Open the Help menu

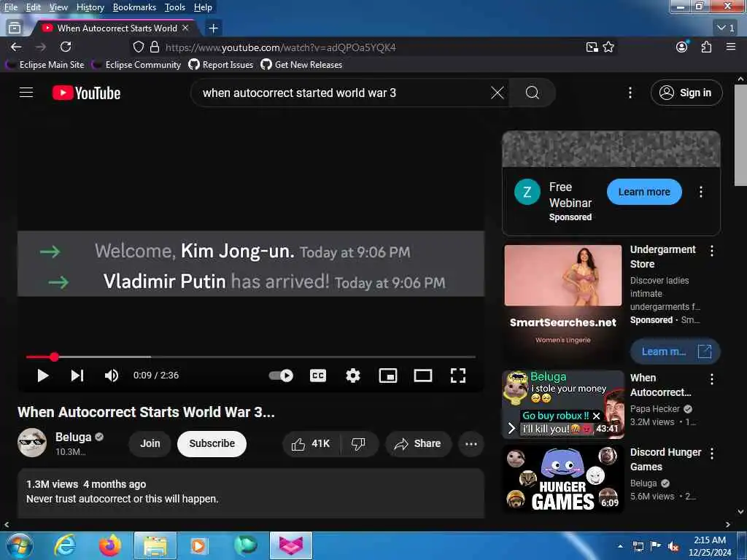point(203,7)
